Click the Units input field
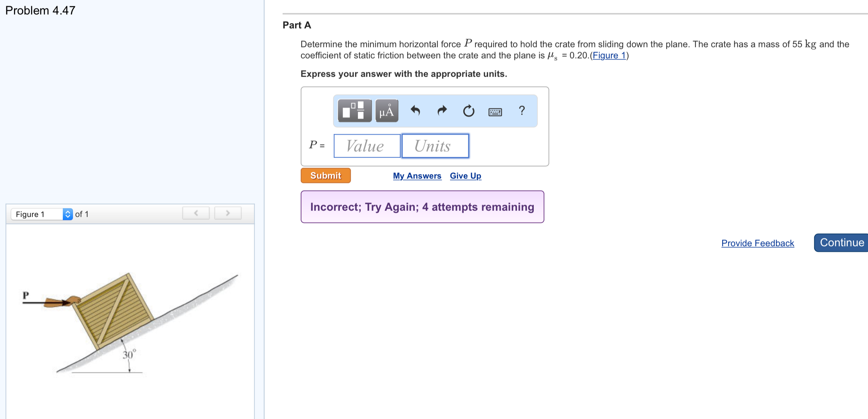The image size is (868, 419). coord(435,146)
